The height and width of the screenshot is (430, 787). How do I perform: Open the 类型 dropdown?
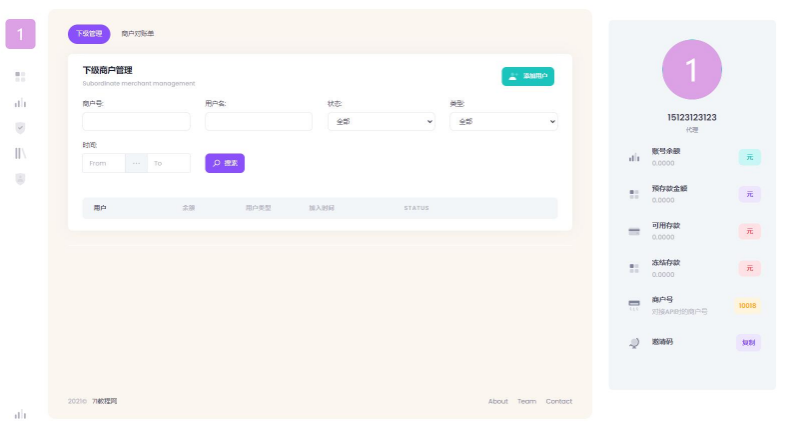[503, 121]
